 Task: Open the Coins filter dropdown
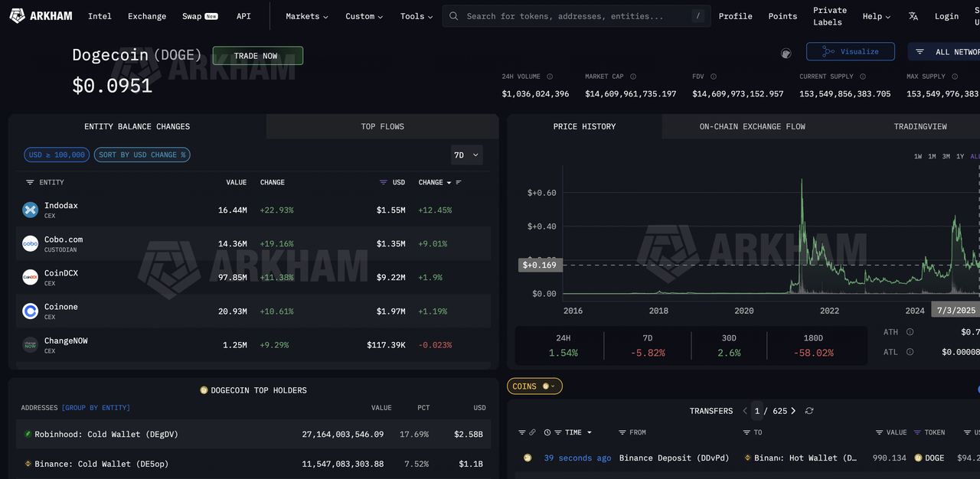tap(534, 386)
